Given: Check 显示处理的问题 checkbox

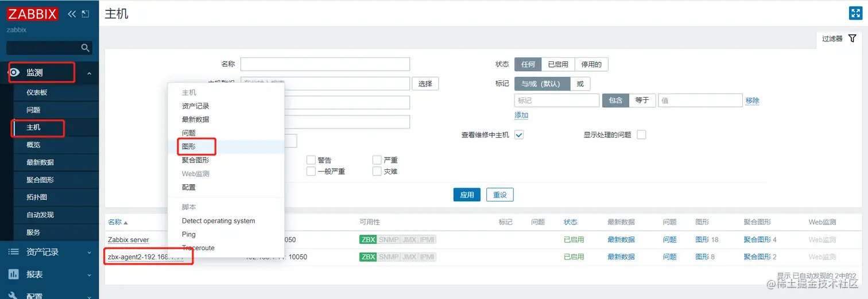Looking at the screenshot, I should [641, 135].
